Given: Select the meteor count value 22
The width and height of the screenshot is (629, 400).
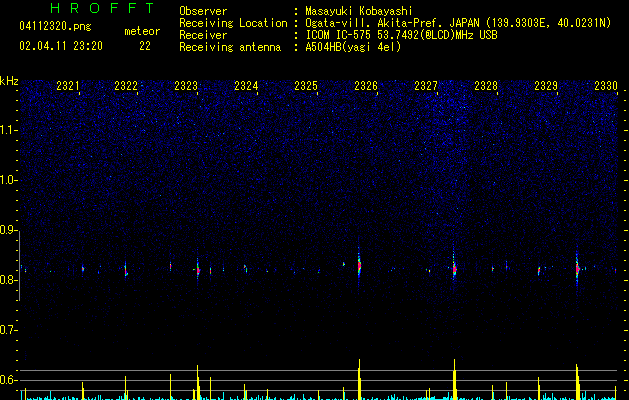Looking at the screenshot, I should tap(145, 46).
